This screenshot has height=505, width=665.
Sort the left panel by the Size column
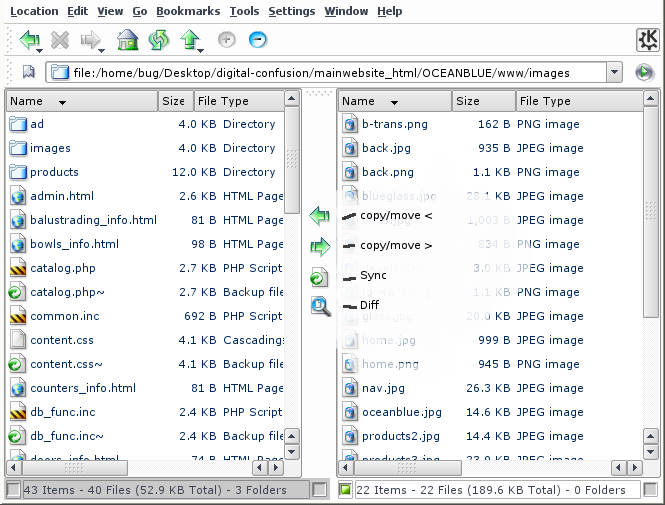point(176,101)
